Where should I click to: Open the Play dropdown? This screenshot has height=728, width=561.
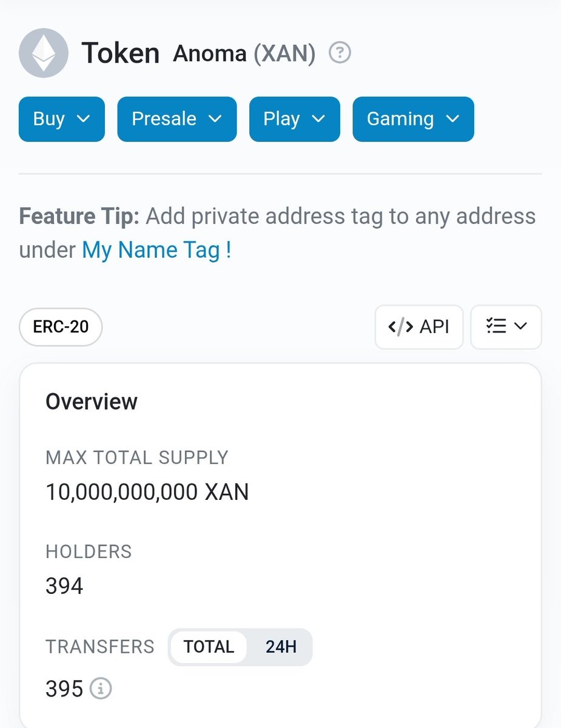point(295,119)
